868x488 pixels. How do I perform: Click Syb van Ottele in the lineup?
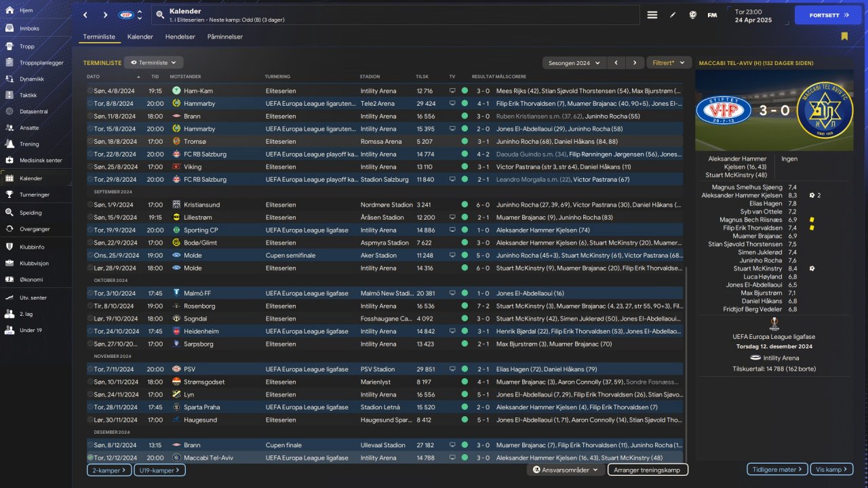pyautogui.click(x=760, y=211)
